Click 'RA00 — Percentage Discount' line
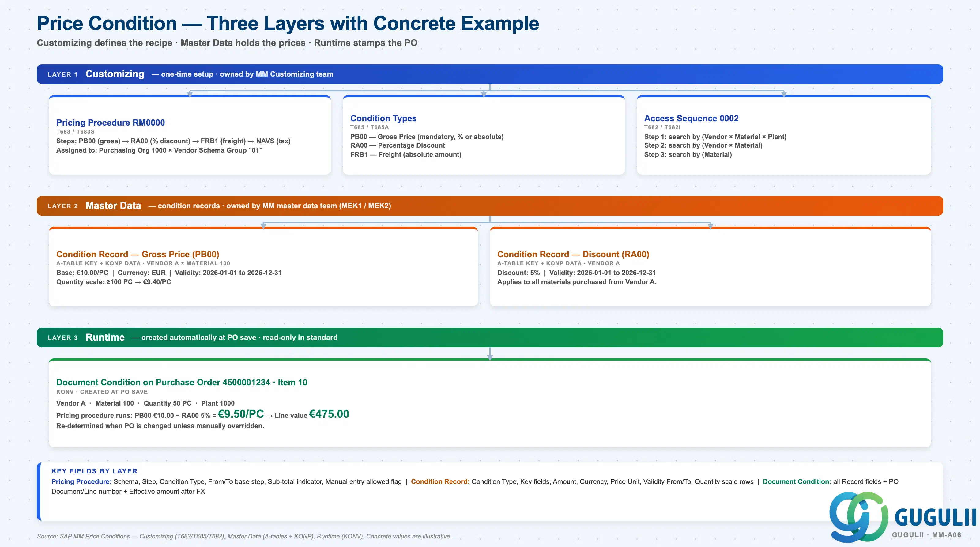This screenshot has width=980, height=547. (x=398, y=145)
